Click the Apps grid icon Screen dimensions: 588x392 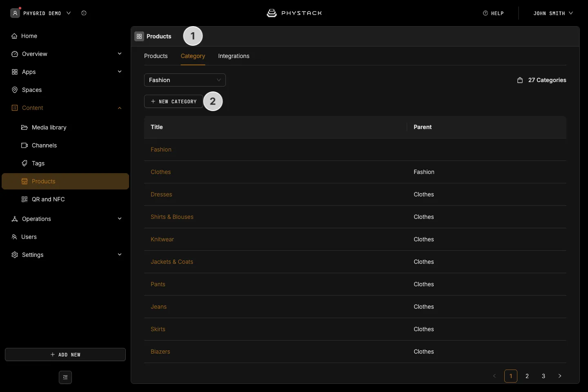[x=15, y=72]
